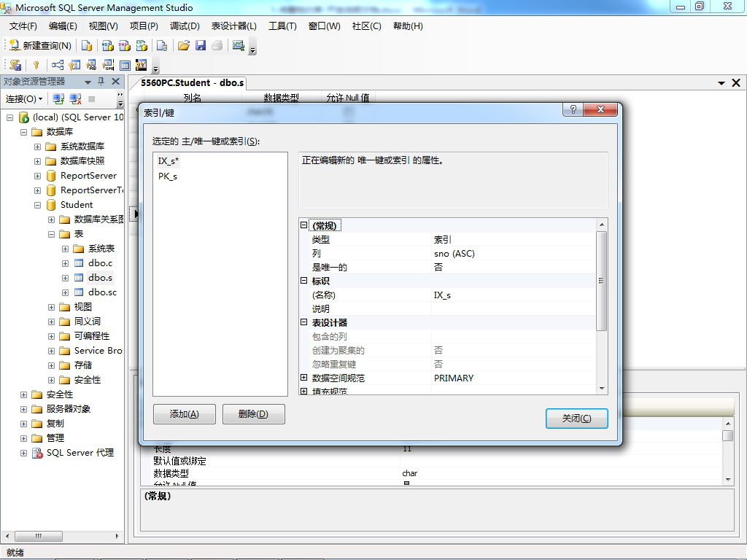Click the property grid scroll down arrow
This screenshot has height=560, width=747.
[x=602, y=389]
